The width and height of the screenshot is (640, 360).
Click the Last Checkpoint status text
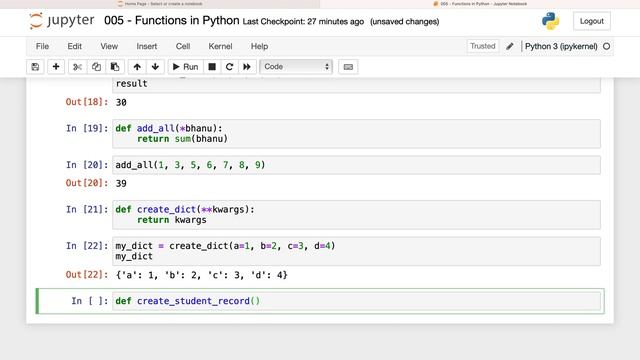coord(303,22)
